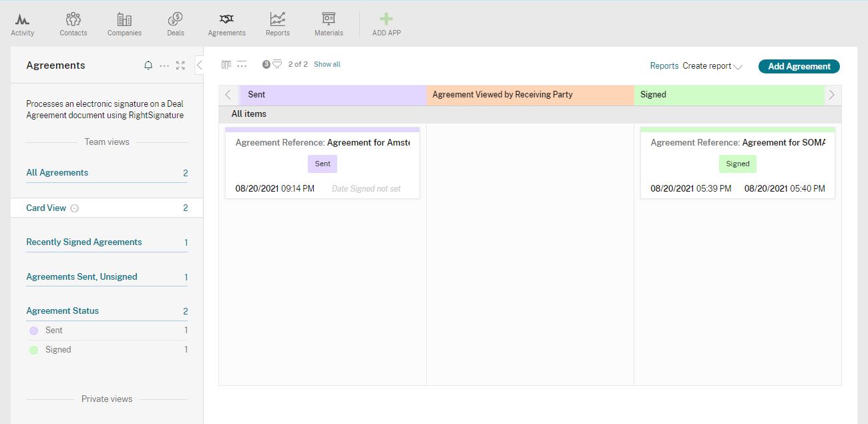
Task: Collapse the Agreements sidebar panel
Action: point(199,65)
